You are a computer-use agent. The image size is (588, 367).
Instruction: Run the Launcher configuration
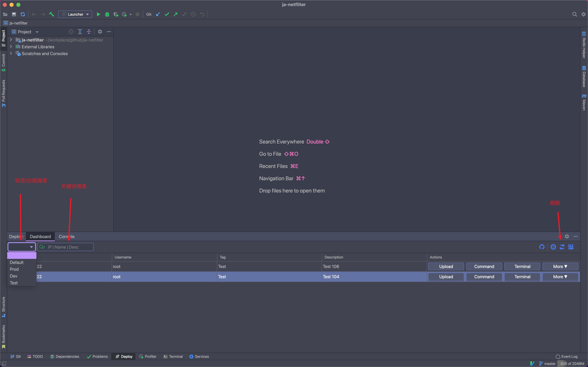pyautogui.click(x=98, y=14)
